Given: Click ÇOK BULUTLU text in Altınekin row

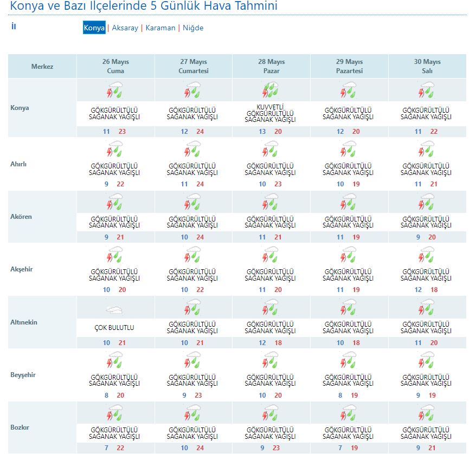Looking at the screenshot, I should pyautogui.click(x=114, y=328).
